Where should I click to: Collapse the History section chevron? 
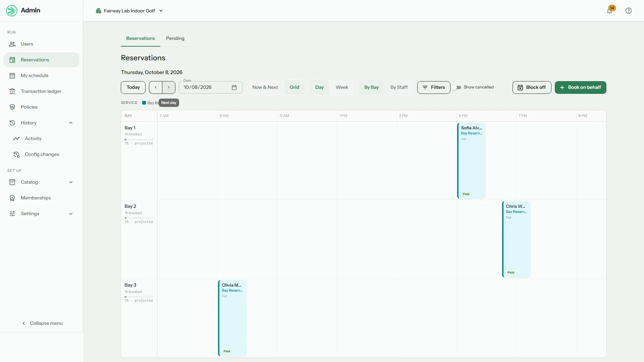coord(71,123)
